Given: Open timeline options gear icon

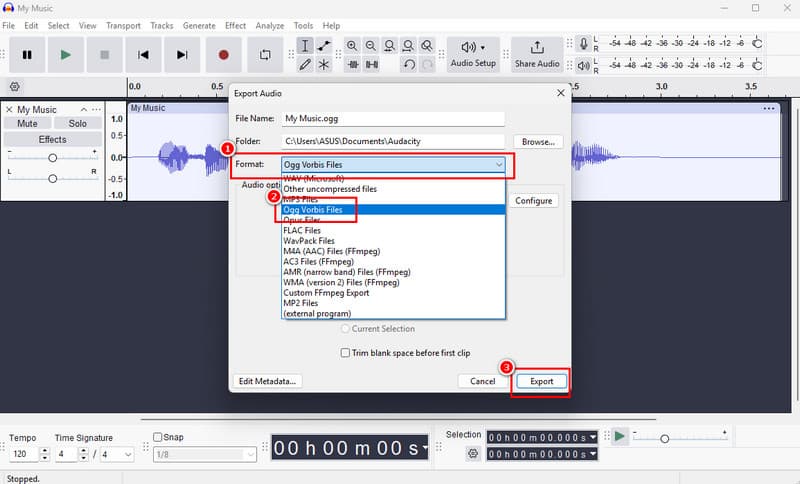Looking at the screenshot, I should click(x=15, y=87).
